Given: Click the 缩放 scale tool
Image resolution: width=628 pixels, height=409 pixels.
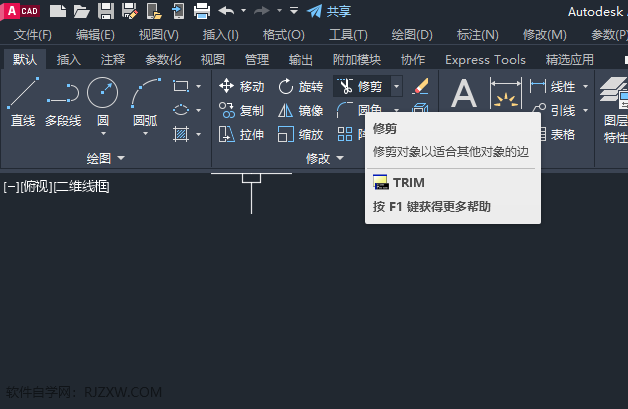Looking at the screenshot, I should (x=300, y=134).
